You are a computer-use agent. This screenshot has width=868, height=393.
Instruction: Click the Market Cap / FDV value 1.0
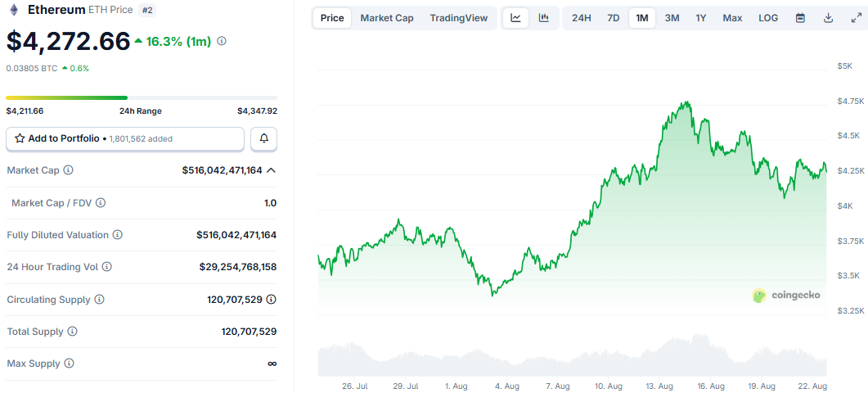click(x=270, y=203)
